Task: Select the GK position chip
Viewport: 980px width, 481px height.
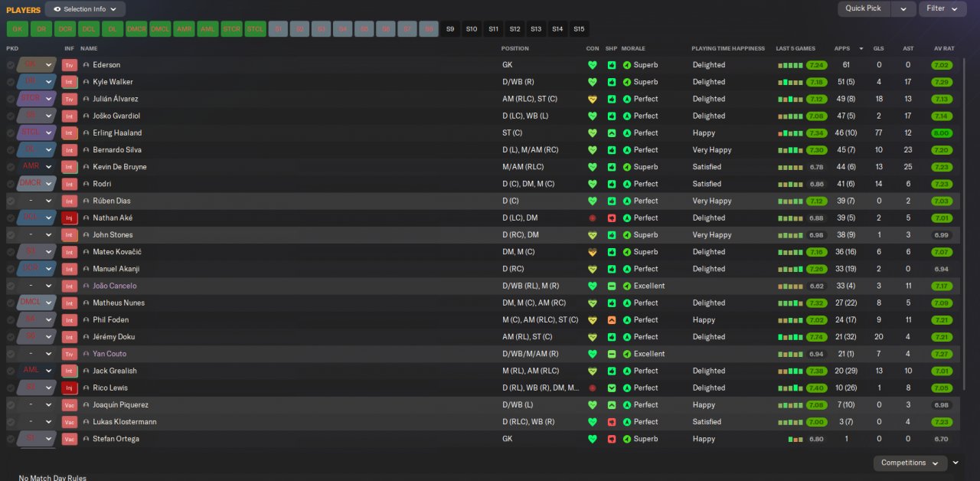Action: [18, 29]
